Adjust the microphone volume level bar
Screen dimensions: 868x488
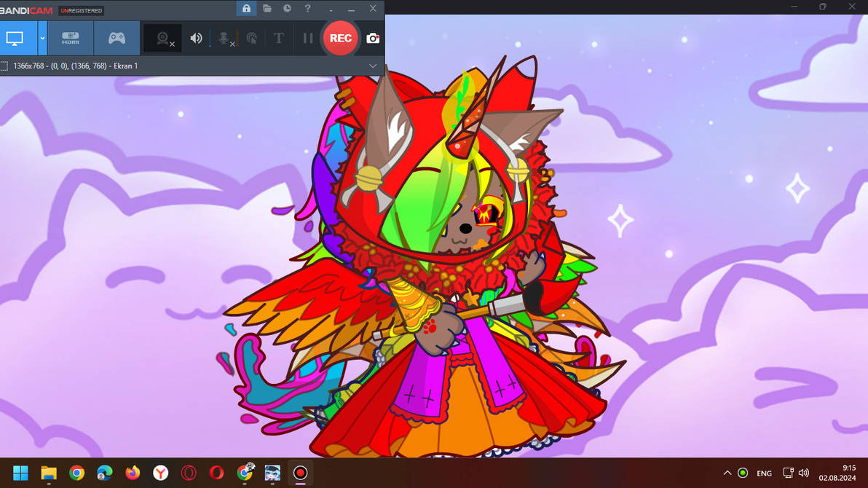[237, 38]
